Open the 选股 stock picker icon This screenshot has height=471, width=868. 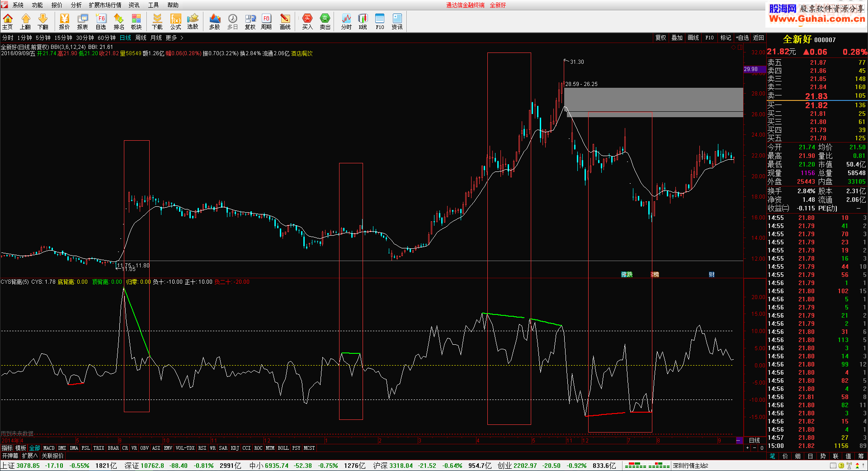193,21
